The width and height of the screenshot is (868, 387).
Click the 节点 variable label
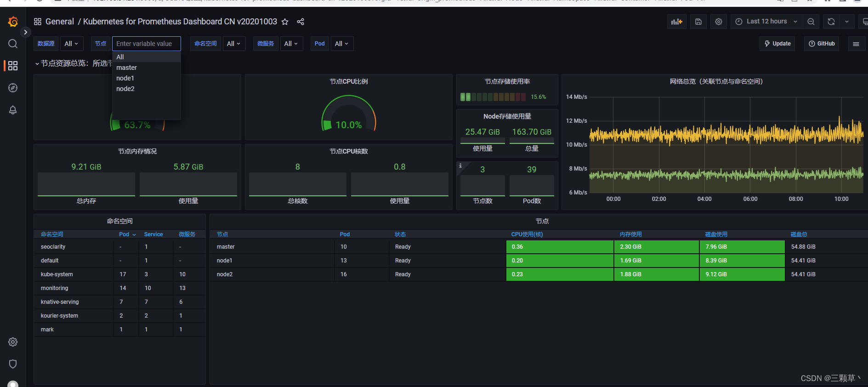tap(101, 44)
